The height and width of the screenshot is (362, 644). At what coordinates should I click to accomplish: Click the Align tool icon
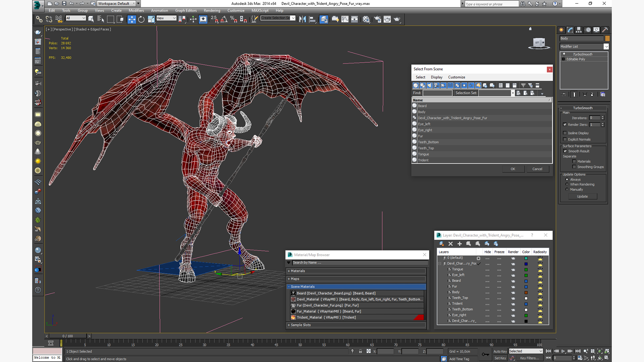[x=312, y=19]
